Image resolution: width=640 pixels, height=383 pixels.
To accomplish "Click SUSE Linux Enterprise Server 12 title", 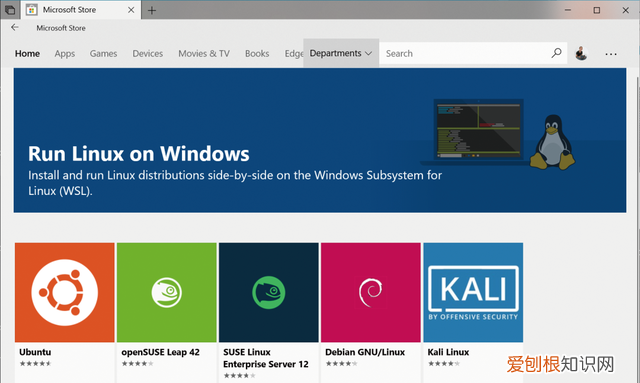I will [x=266, y=358].
